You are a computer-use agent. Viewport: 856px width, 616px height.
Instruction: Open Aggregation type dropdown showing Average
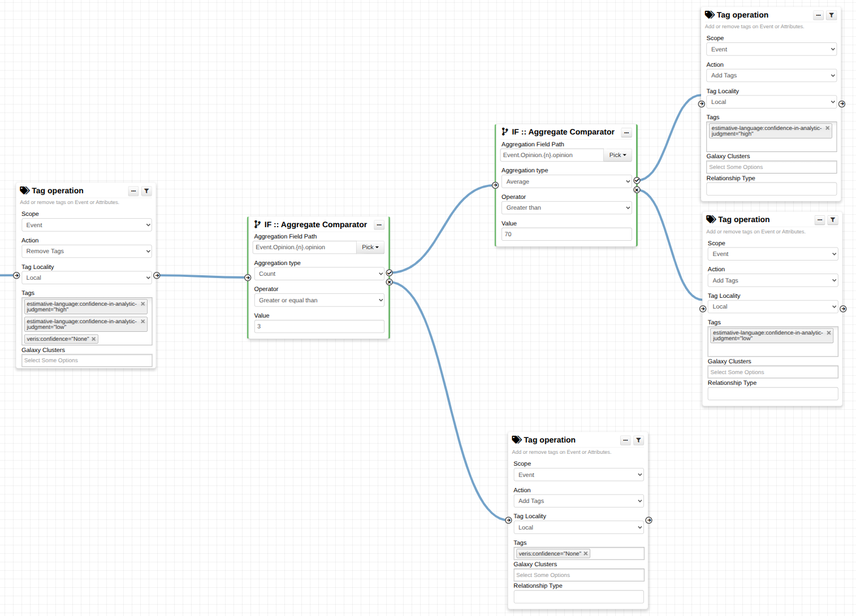pos(566,182)
